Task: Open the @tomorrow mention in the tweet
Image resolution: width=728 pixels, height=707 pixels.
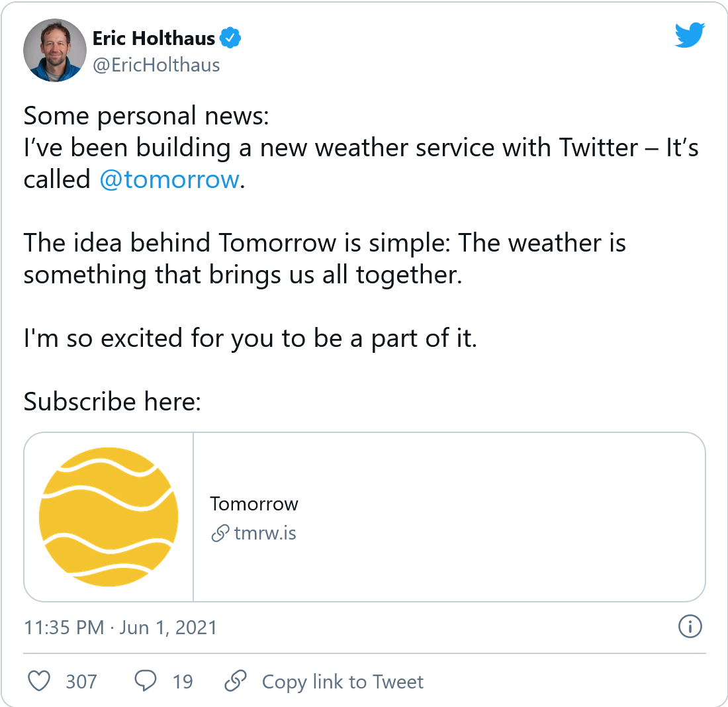Action: tap(169, 179)
